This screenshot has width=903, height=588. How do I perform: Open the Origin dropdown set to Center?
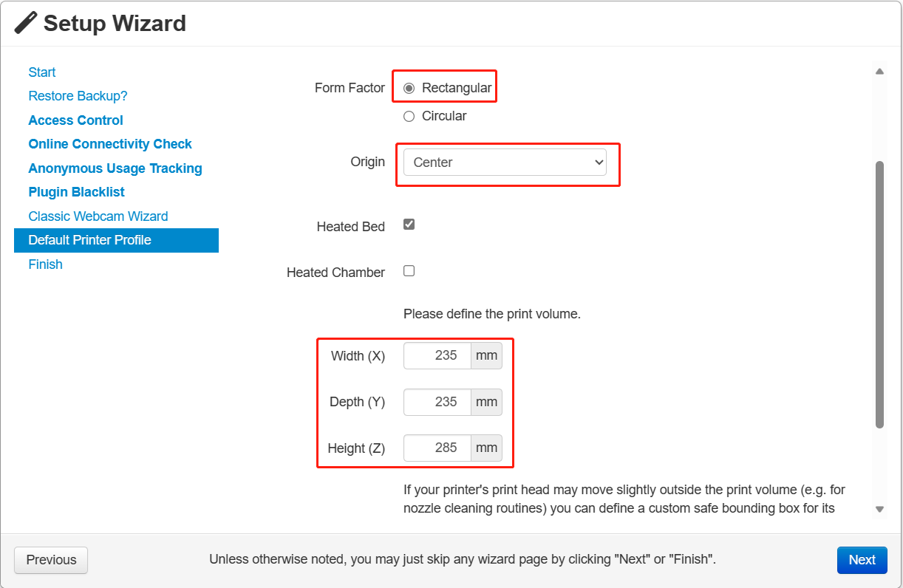[505, 163]
